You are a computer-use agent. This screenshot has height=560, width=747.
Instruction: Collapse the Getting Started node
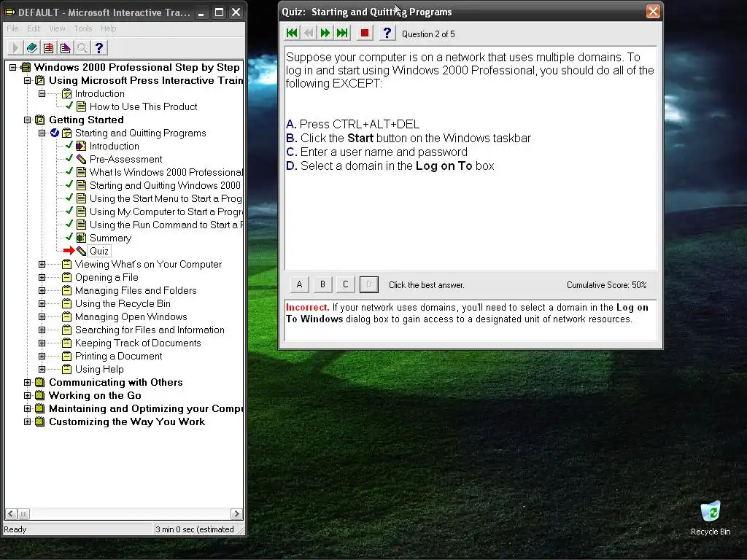coord(28,120)
